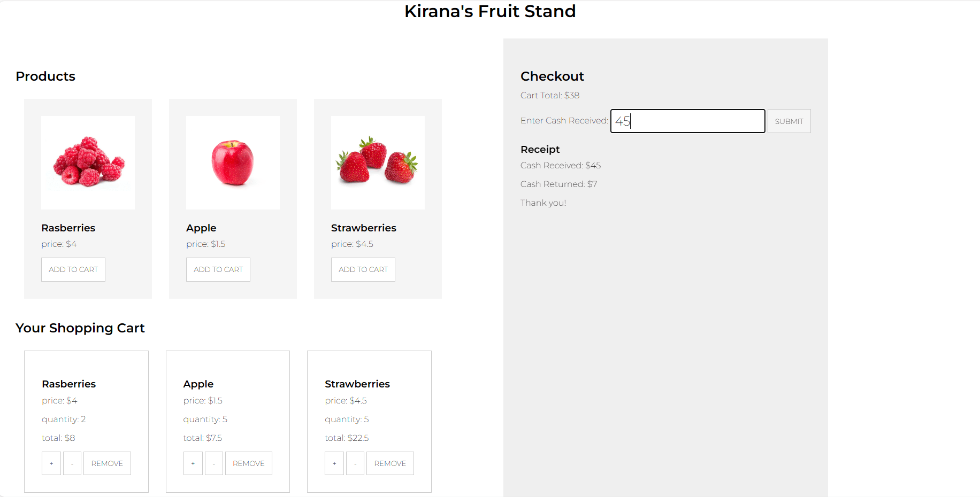
Task: Remove Apple from the shopping cart
Action: click(248, 463)
